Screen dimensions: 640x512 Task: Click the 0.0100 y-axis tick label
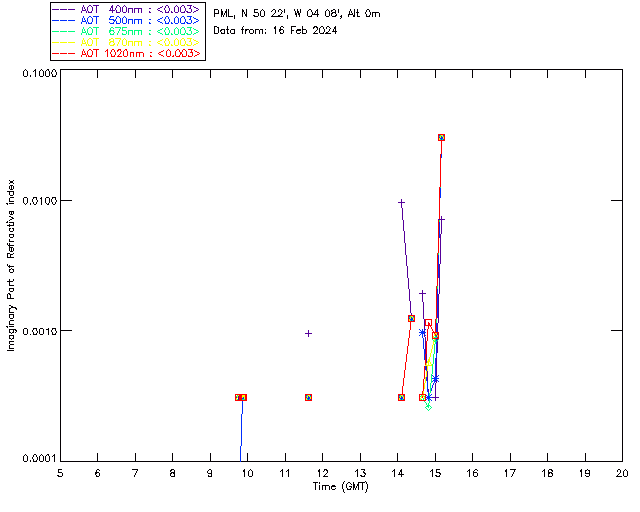coord(39,200)
